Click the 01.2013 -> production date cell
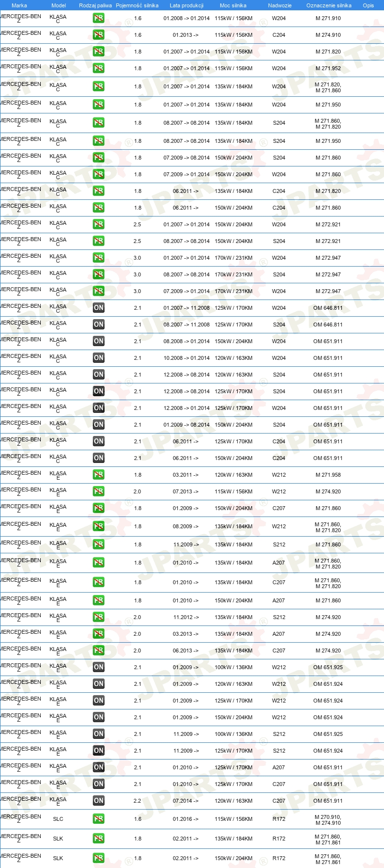 tap(186, 35)
